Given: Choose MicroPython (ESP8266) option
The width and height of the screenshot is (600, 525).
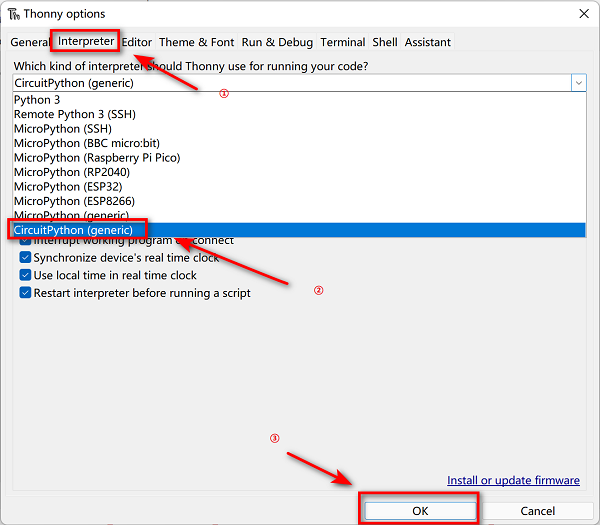Looking at the screenshot, I should (x=299, y=202).
